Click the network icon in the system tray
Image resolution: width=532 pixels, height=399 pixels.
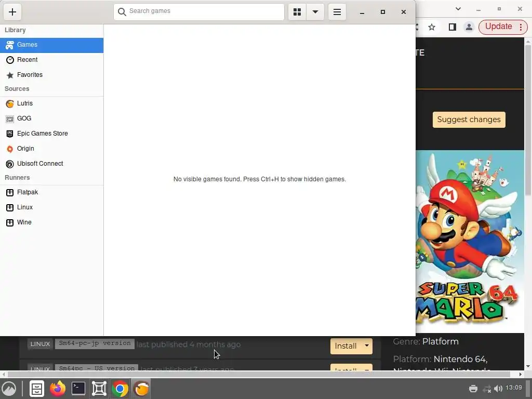[x=487, y=389]
